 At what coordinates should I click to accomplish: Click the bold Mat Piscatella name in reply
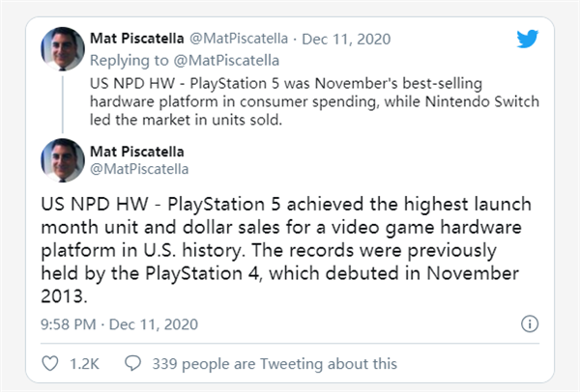click(x=137, y=38)
